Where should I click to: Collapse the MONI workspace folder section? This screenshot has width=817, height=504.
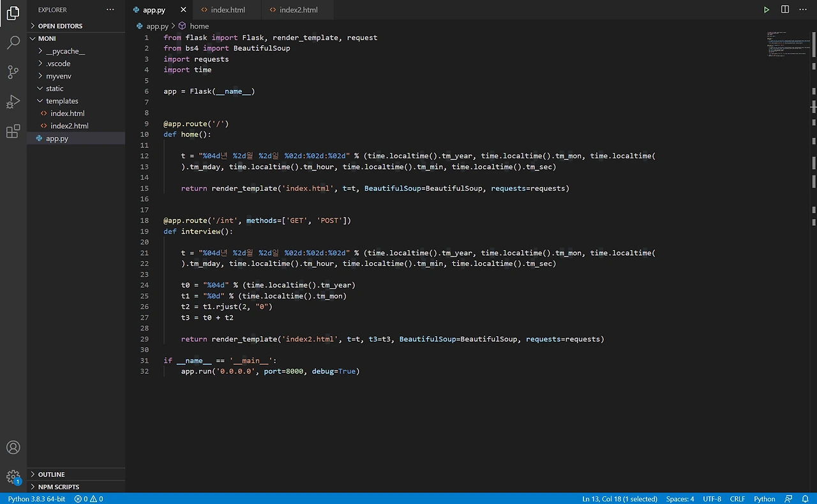click(x=76, y=38)
